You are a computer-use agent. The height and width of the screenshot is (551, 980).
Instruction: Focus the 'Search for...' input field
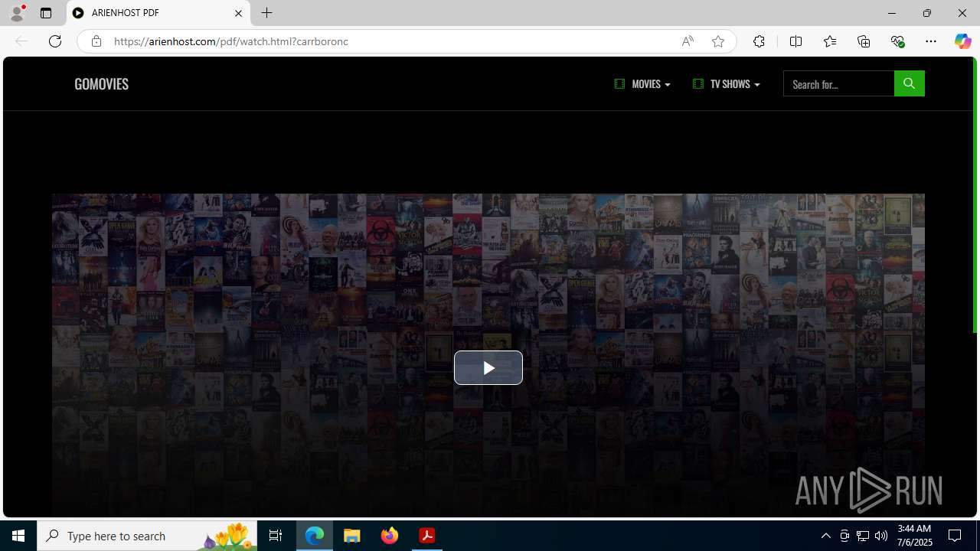pyautogui.click(x=838, y=83)
